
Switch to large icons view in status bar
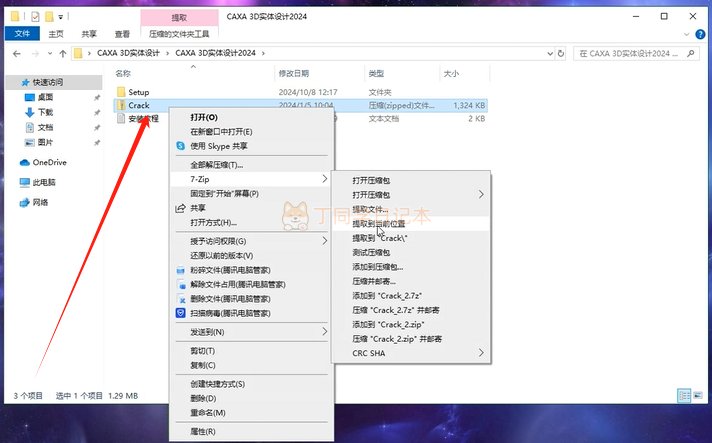pyautogui.click(x=697, y=395)
